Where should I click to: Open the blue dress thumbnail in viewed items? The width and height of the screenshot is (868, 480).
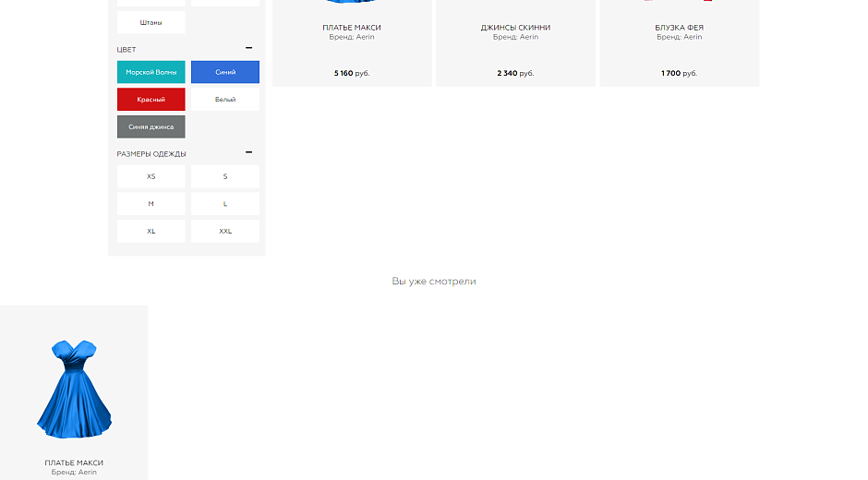74,390
